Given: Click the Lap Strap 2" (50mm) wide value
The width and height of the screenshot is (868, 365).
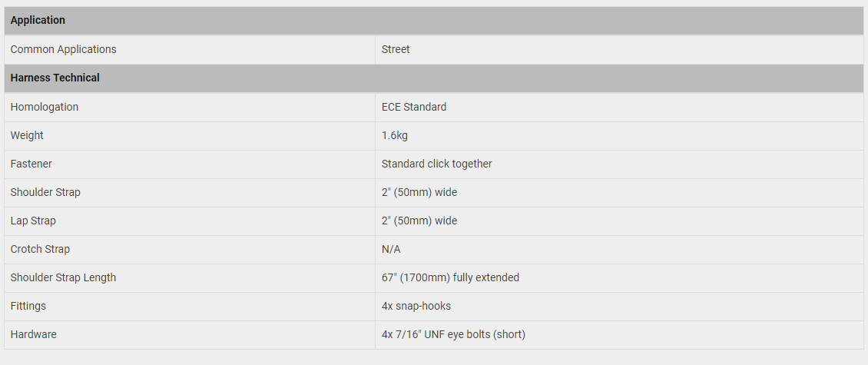Looking at the screenshot, I should pyautogui.click(x=419, y=221).
